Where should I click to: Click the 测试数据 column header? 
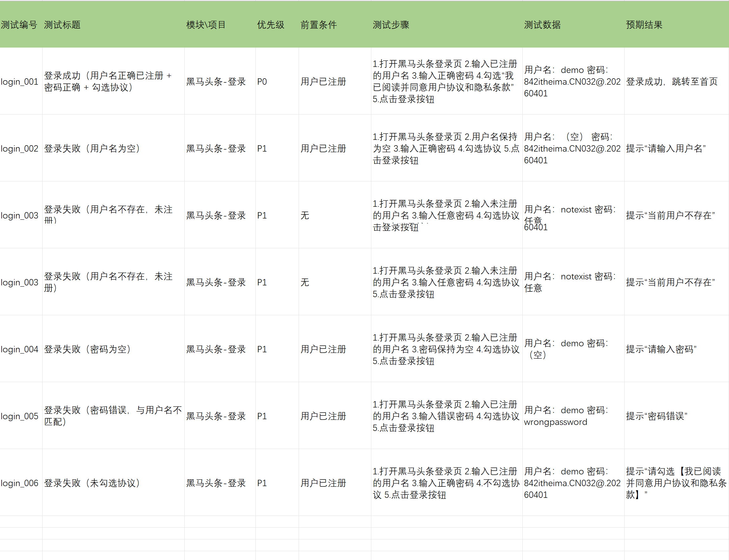(573, 24)
